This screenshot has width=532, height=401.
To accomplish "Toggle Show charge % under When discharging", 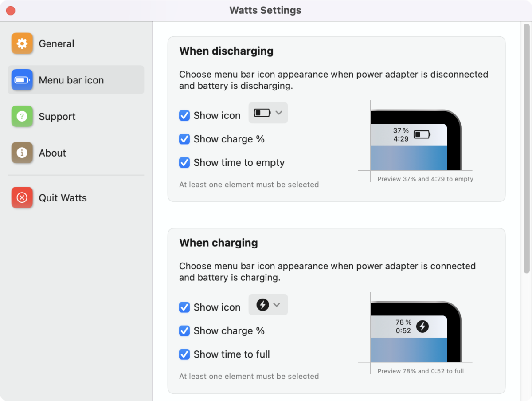I will pos(184,139).
